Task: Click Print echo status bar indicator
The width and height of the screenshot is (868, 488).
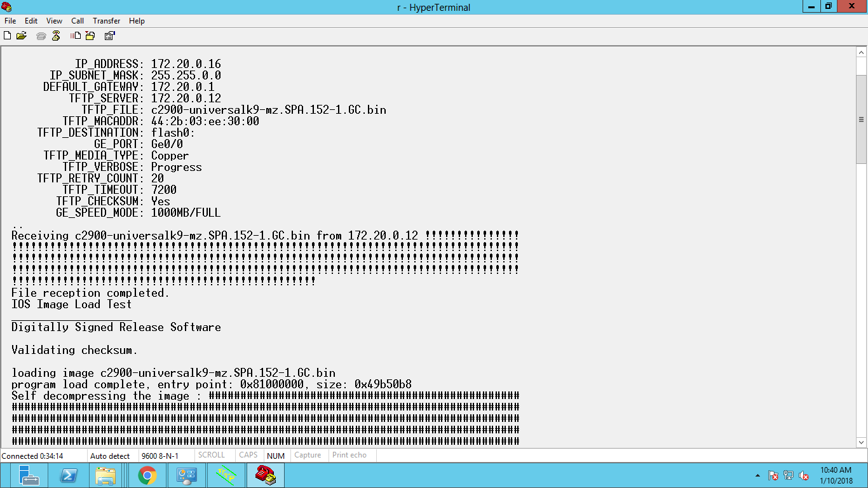Action: coord(349,455)
